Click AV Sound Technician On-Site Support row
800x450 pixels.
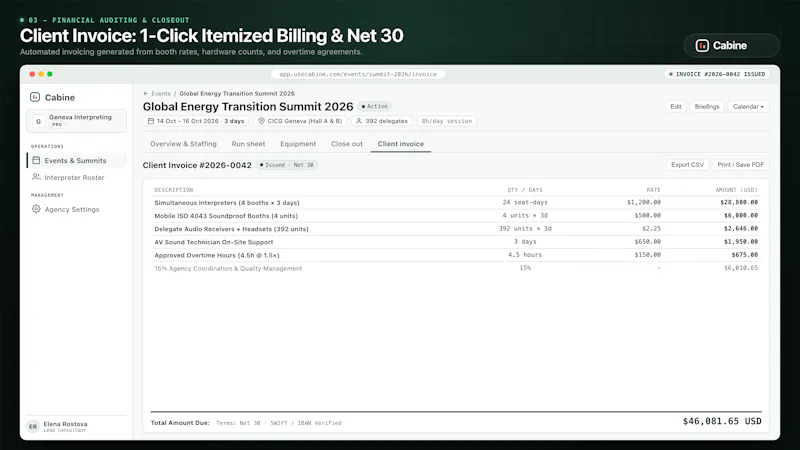pyautogui.click(x=456, y=242)
